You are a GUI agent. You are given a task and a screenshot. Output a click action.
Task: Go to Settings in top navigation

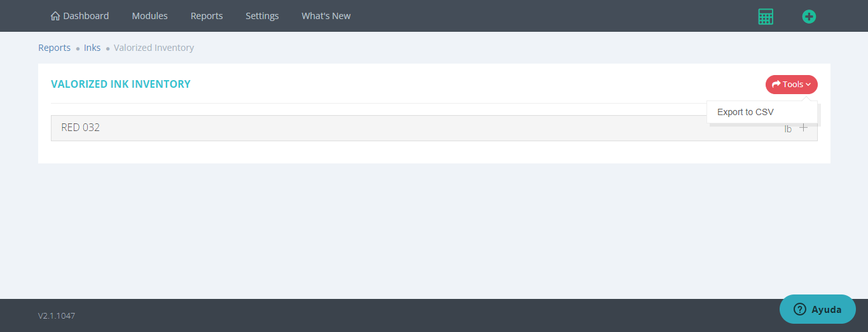262,16
